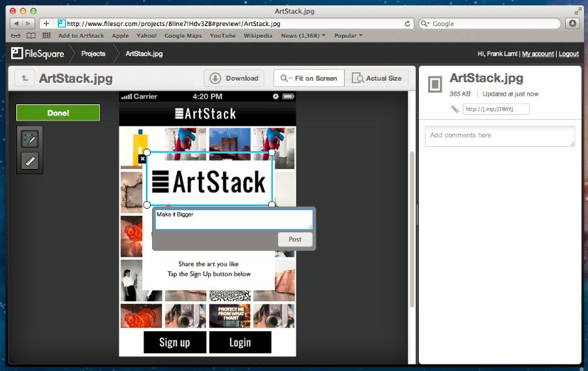The height and width of the screenshot is (371, 588).
Task: Click the Login button in mockup
Action: pos(240,342)
